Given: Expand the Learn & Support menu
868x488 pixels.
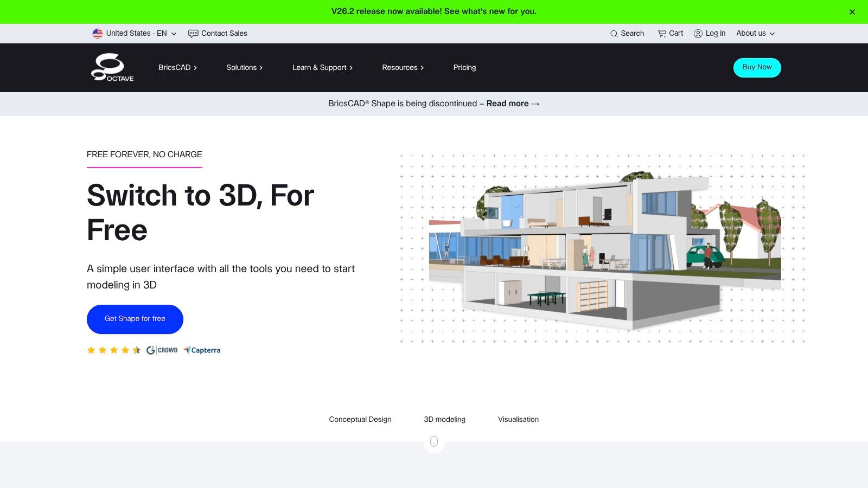Looking at the screenshot, I should tap(322, 68).
